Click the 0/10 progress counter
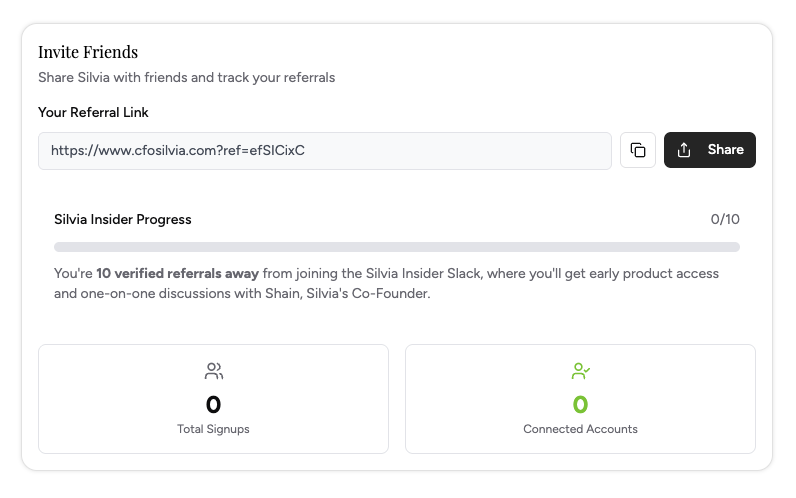This screenshot has width=796, height=498. click(x=725, y=219)
